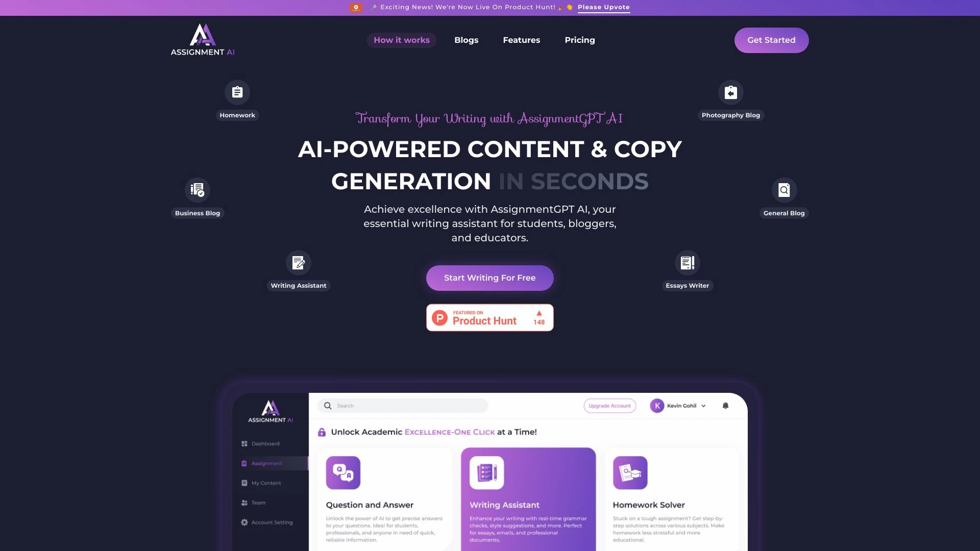Click the Writing Assistant icon
The image size is (980, 551).
click(298, 262)
